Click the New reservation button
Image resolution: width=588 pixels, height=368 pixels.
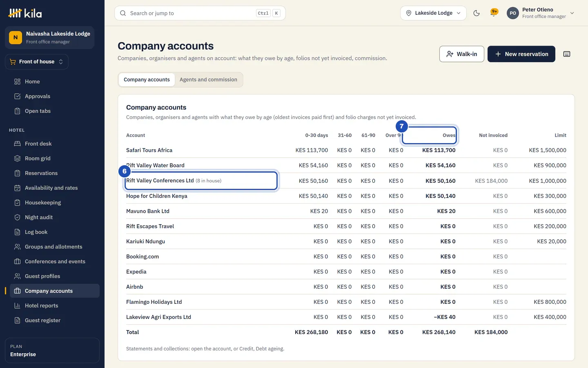click(521, 54)
